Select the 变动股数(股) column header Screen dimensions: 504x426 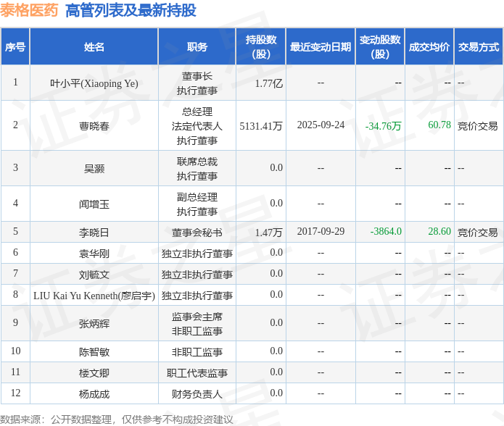pyautogui.click(x=380, y=47)
